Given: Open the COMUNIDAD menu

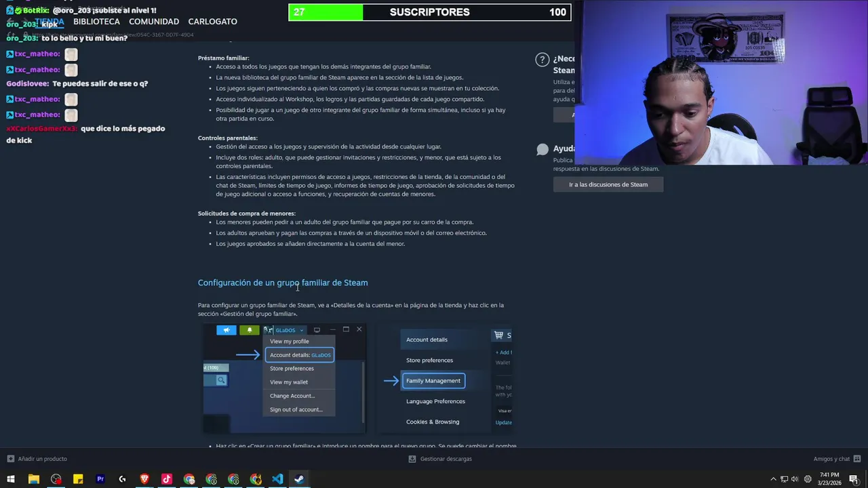Looking at the screenshot, I should click(154, 22).
